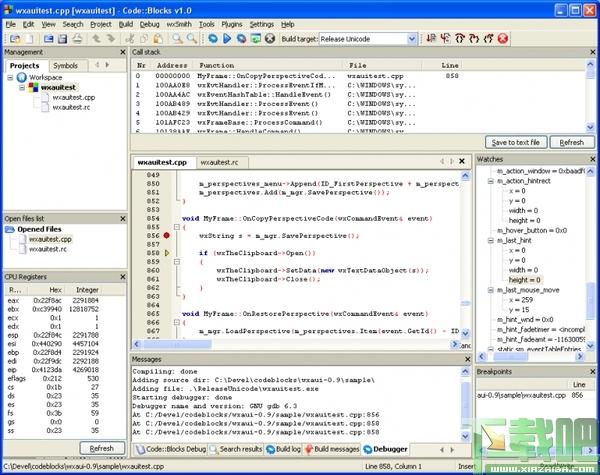Click the Print toolbar icon
Screen dimensions: 600x475
point(77,39)
